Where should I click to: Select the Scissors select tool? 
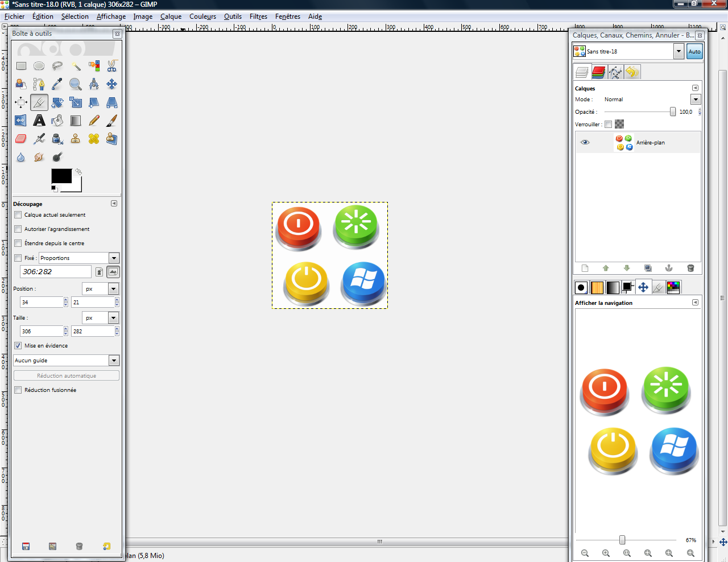pyautogui.click(x=111, y=66)
